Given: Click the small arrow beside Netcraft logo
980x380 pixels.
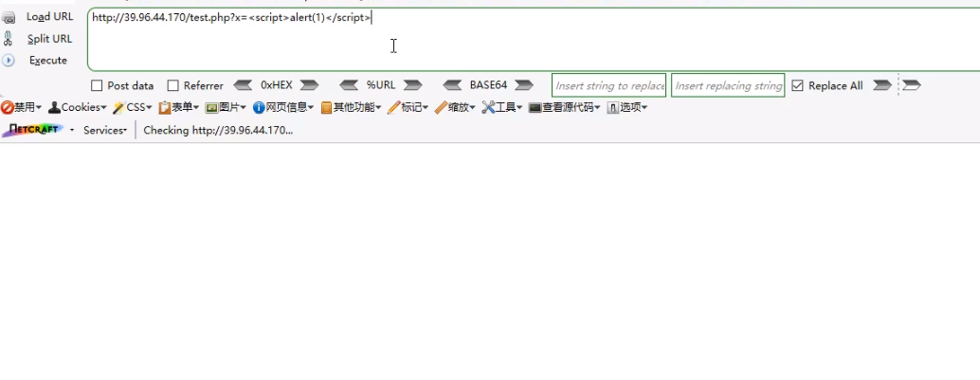Looking at the screenshot, I should pyautogui.click(x=72, y=130).
